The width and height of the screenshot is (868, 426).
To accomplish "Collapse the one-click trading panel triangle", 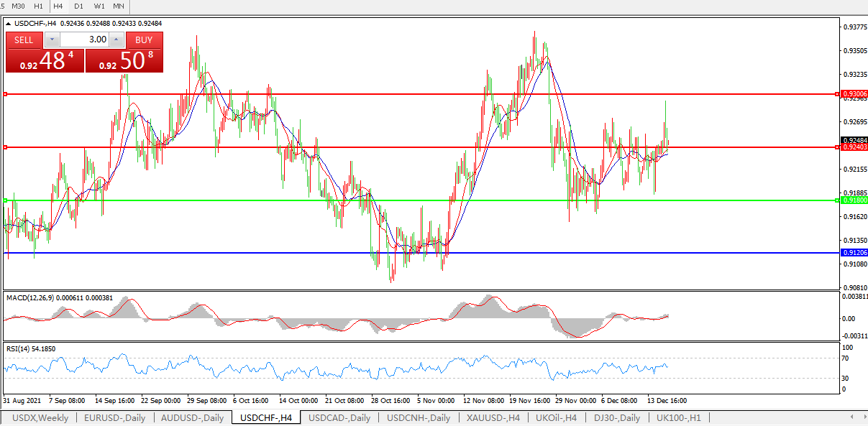I will coord(8,24).
